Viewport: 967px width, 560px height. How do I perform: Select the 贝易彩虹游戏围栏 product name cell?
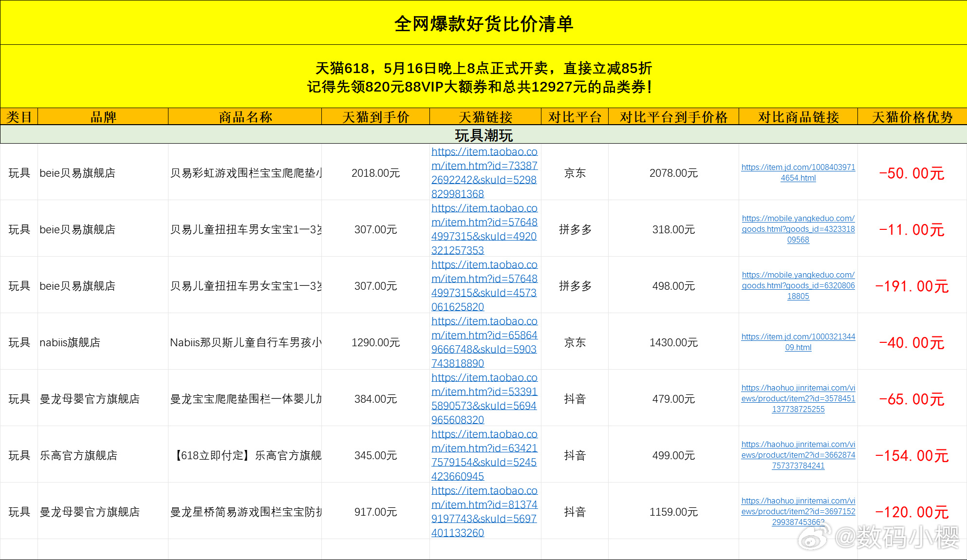click(245, 173)
